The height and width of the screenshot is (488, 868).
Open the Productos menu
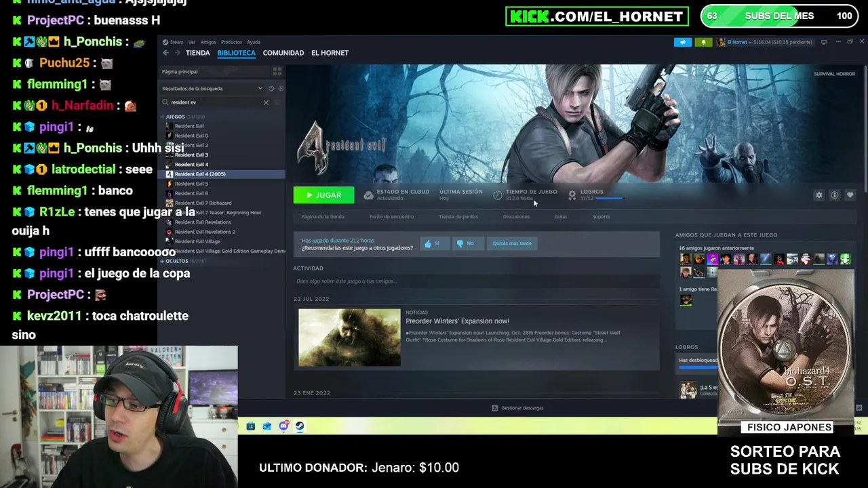231,42
